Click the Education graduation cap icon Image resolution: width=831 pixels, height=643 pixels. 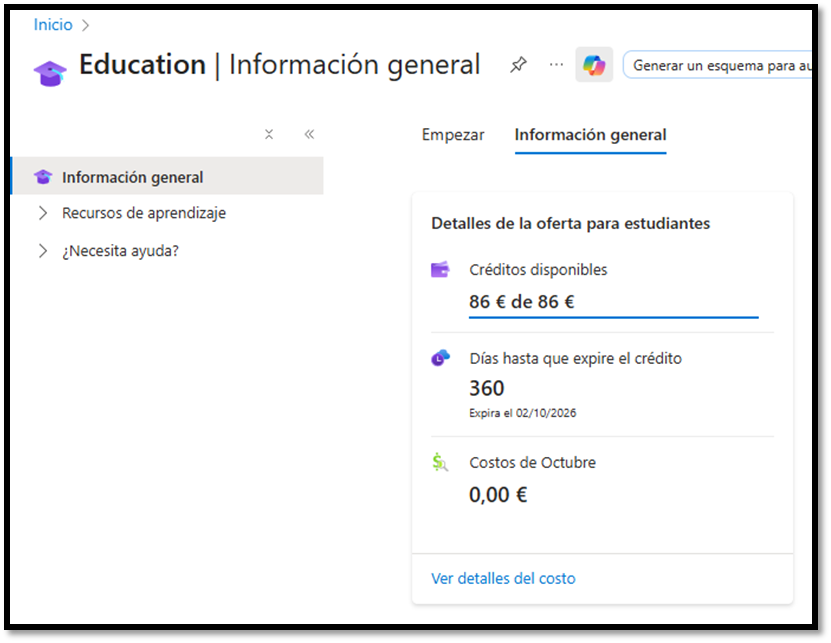50,72
